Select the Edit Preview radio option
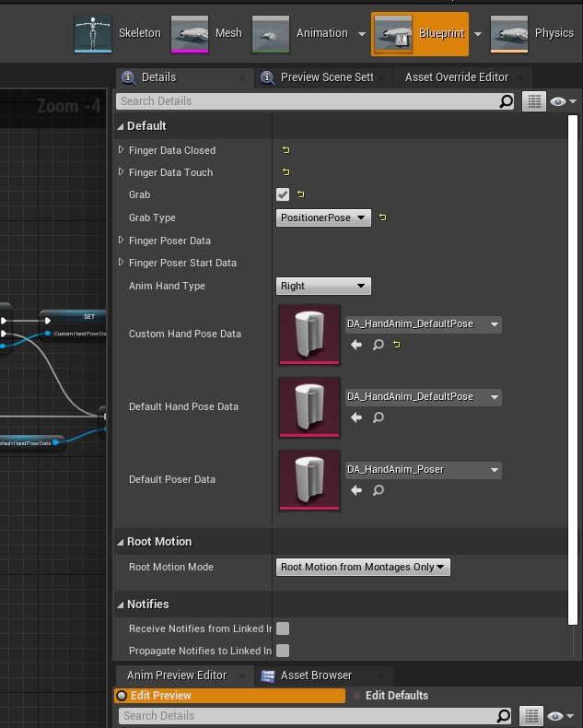The height and width of the screenshot is (728, 583). click(229, 696)
